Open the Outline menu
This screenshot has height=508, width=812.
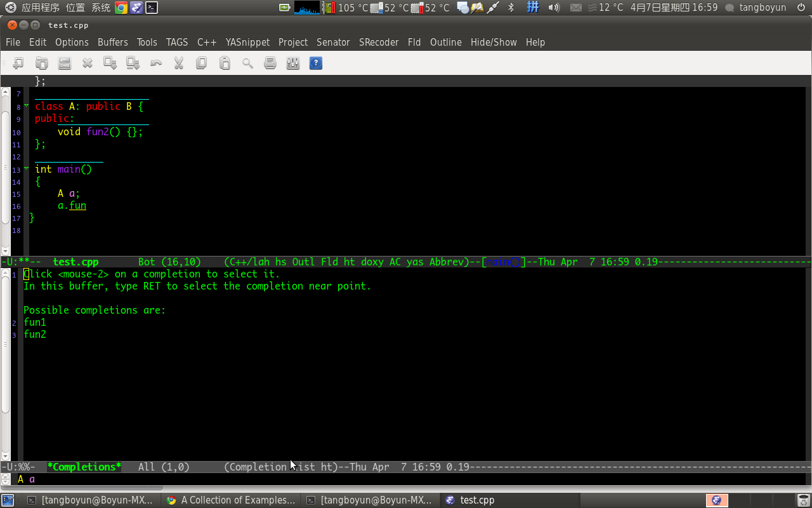[x=446, y=42]
